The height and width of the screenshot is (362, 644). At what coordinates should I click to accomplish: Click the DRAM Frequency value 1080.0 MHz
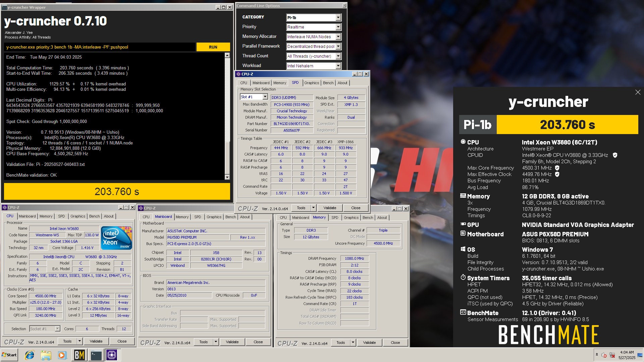tap(355, 258)
